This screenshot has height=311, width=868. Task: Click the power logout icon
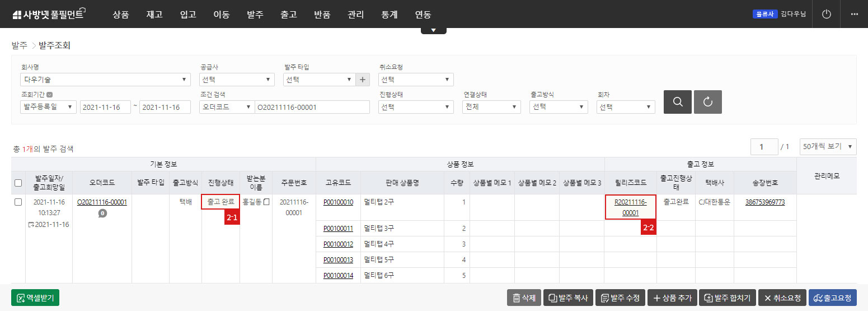click(x=826, y=14)
